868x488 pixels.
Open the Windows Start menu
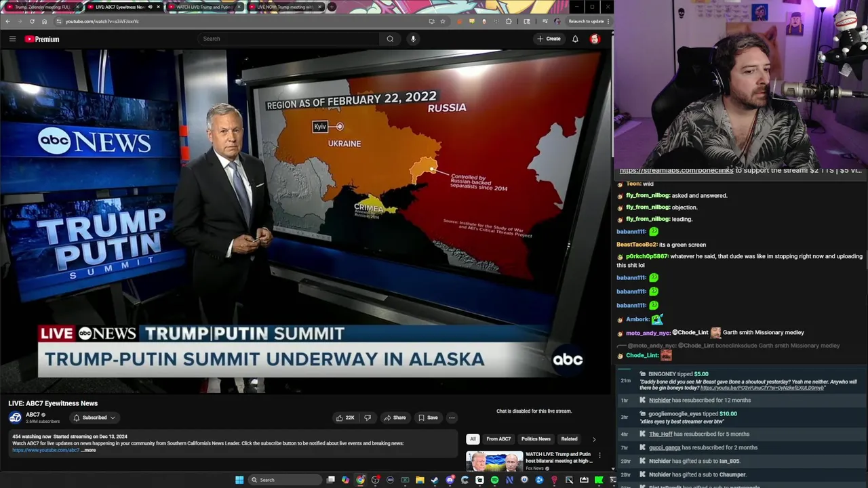tap(239, 480)
